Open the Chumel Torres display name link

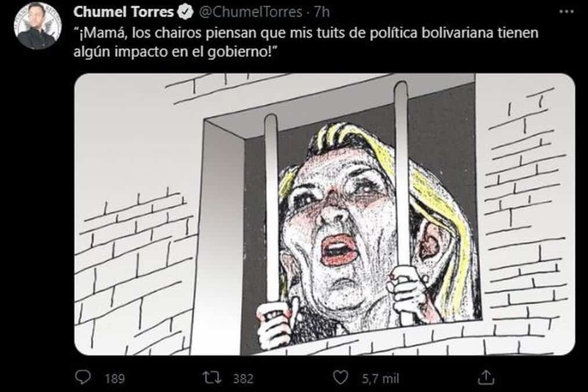pos(124,12)
